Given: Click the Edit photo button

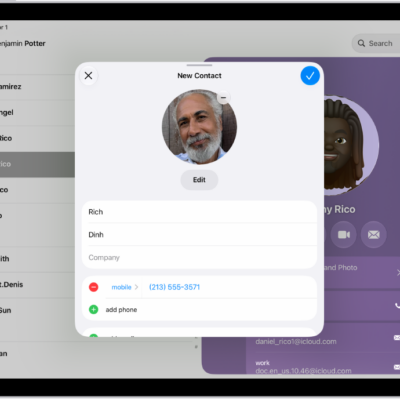Looking at the screenshot, I should click(x=199, y=180).
